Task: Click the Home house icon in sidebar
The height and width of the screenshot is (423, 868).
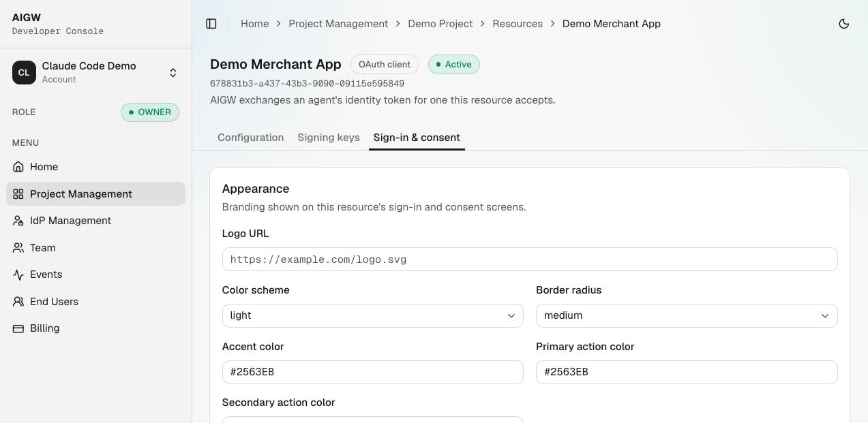Action: (18, 167)
